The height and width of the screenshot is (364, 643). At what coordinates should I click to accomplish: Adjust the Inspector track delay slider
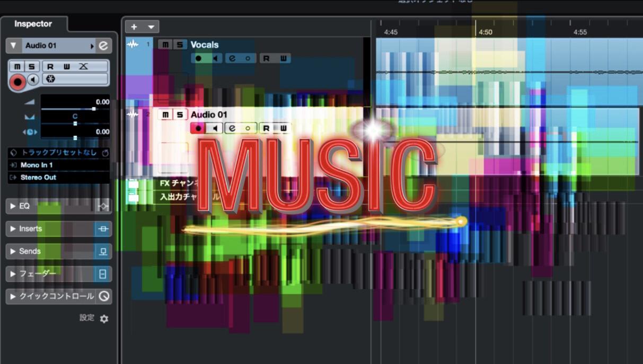[x=75, y=138]
